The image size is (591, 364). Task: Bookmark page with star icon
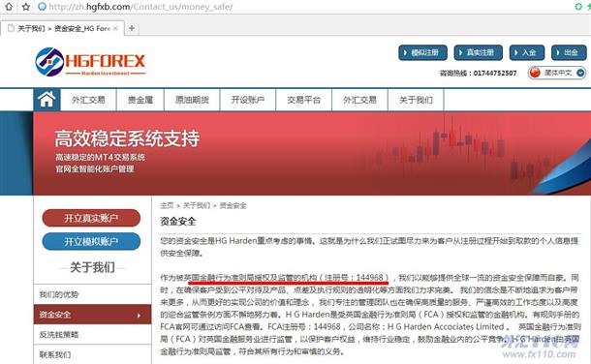tap(25, 7)
